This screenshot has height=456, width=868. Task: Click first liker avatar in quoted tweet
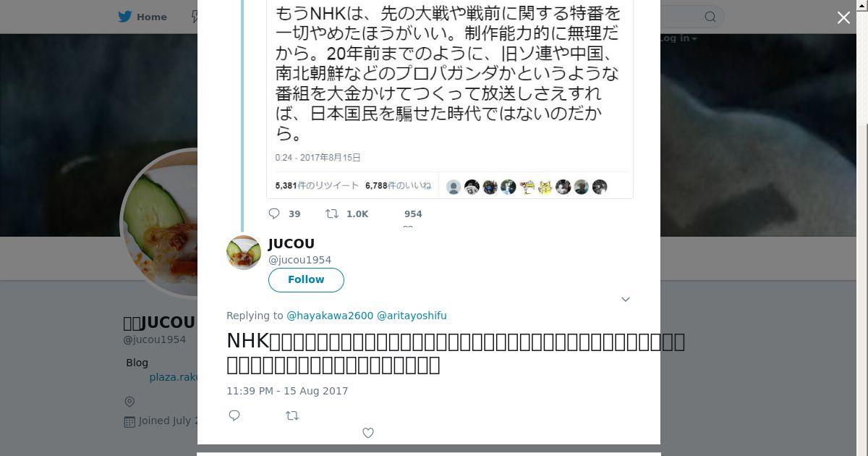click(454, 187)
